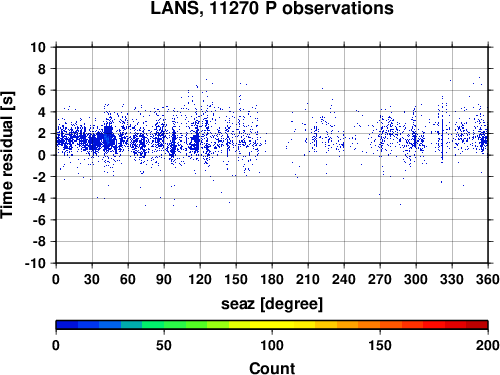Click the plot title 'LANS, 11270 P observations'
The image size is (500, 375).
[x=272, y=8]
